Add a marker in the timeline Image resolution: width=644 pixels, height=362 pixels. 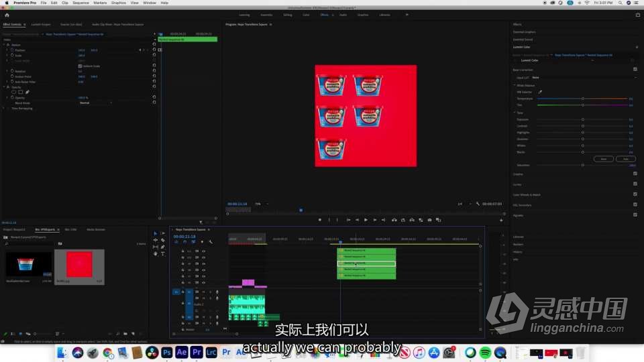pyautogui.click(x=202, y=242)
